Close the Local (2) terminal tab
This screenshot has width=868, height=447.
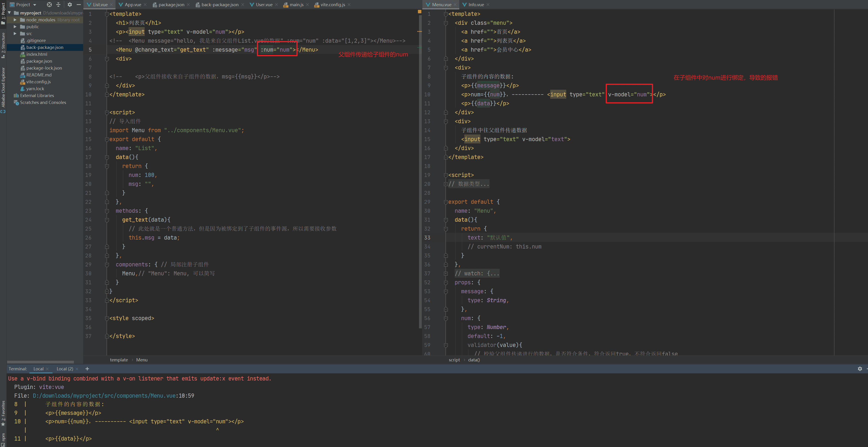77,369
